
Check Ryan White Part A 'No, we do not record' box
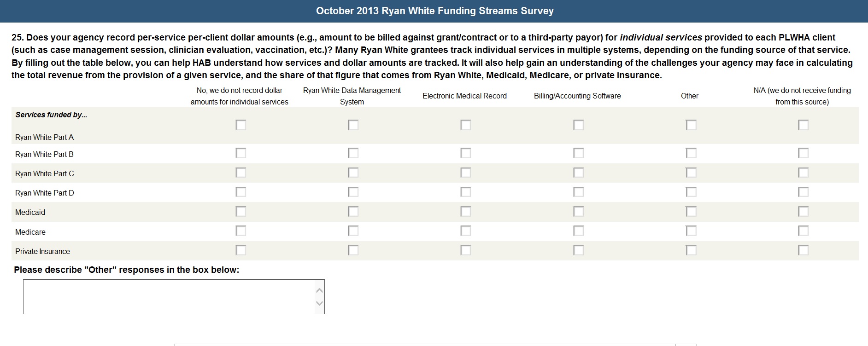[240, 125]
